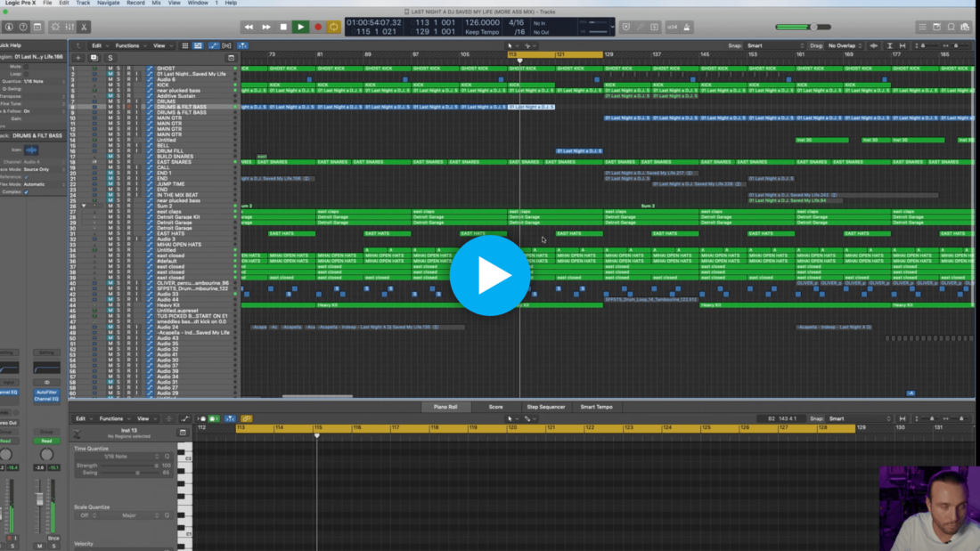Screen dimensions: 980x551
Task: Collapse the Sum 2 track stack triangle
Action: click(84, 207)
